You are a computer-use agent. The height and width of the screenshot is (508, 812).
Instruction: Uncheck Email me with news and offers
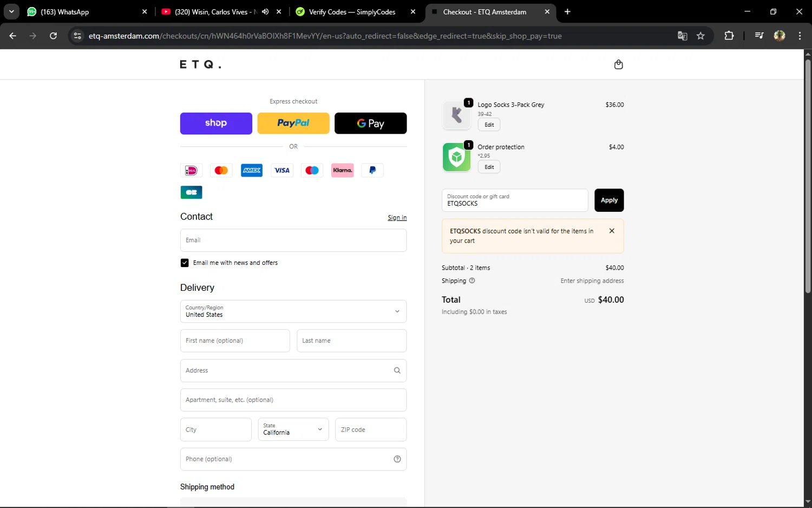[185, 263]
